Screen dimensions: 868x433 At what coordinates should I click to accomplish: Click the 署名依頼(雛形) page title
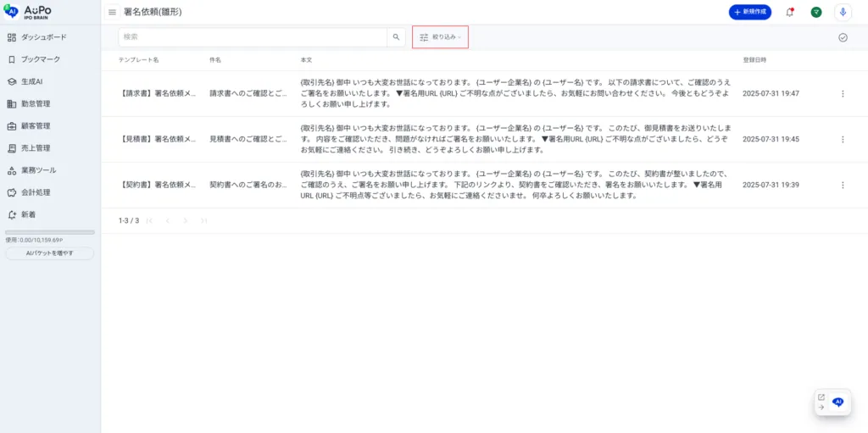[x=153, y=12]
